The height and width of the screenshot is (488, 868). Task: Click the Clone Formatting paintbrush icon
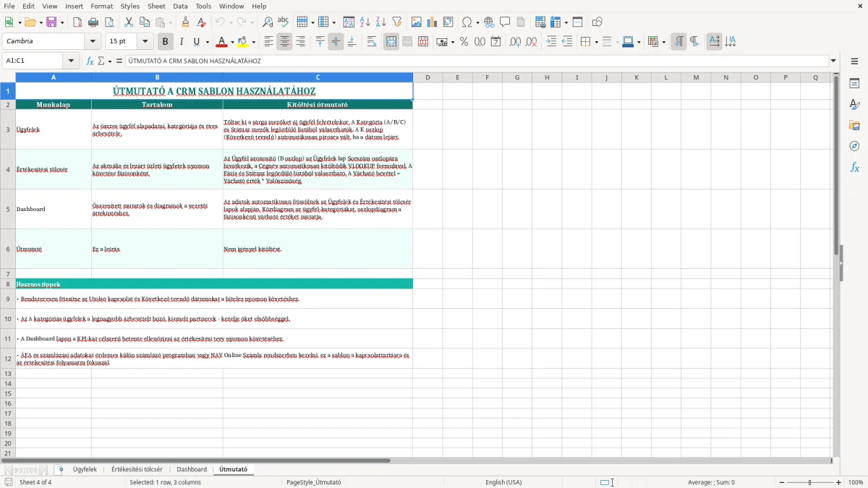point(186,22)
